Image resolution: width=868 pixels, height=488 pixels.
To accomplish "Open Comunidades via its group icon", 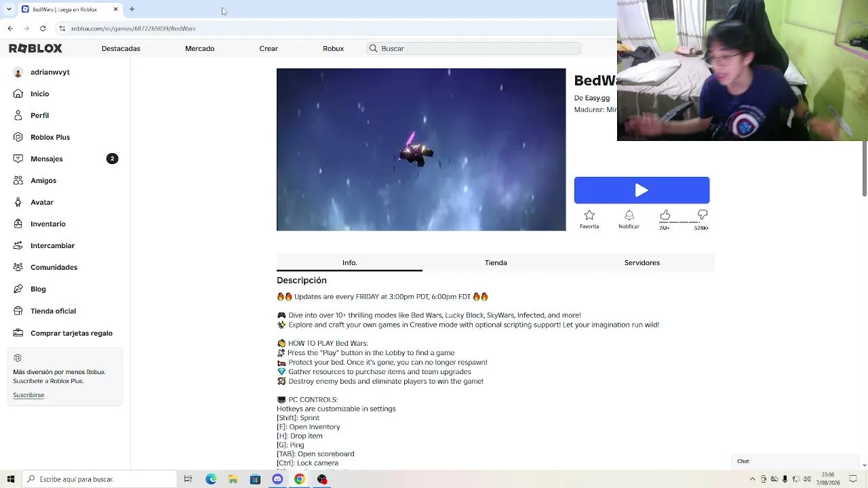I will [x=18, y=267].
